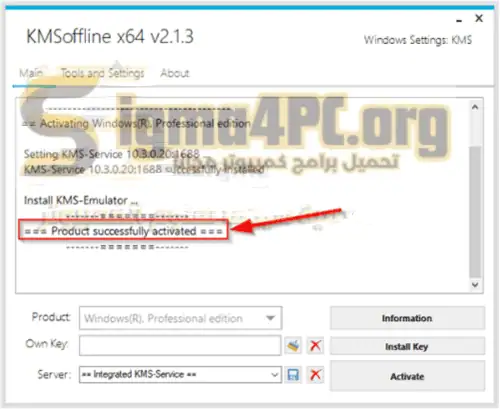Viewport: 500px width, 409px height.
Task: Click the 'Product successfully activated' log line
Action: point(123,231)
